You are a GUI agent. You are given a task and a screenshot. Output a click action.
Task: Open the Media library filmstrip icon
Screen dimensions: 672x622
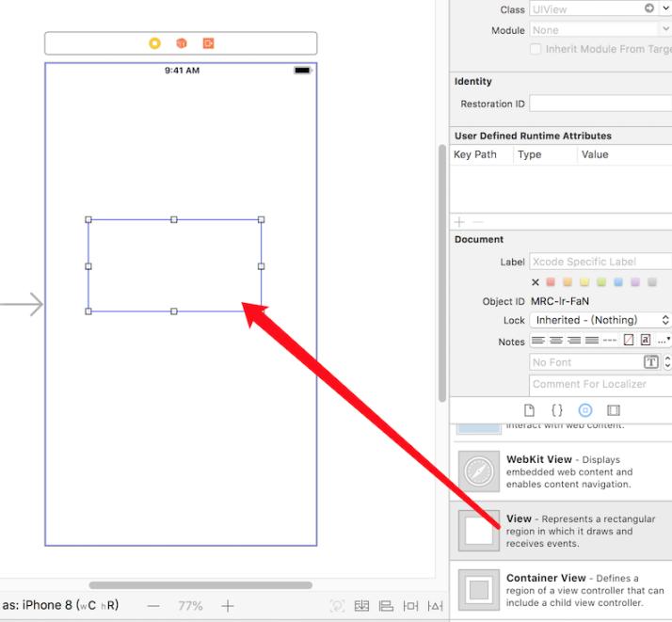[614, 410]
